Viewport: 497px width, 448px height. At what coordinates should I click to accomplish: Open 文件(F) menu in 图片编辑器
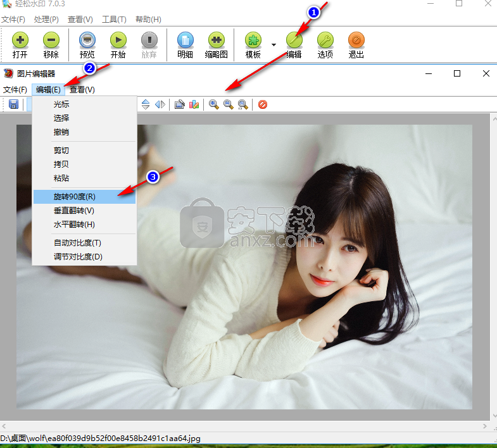click(x=15, y=90)
